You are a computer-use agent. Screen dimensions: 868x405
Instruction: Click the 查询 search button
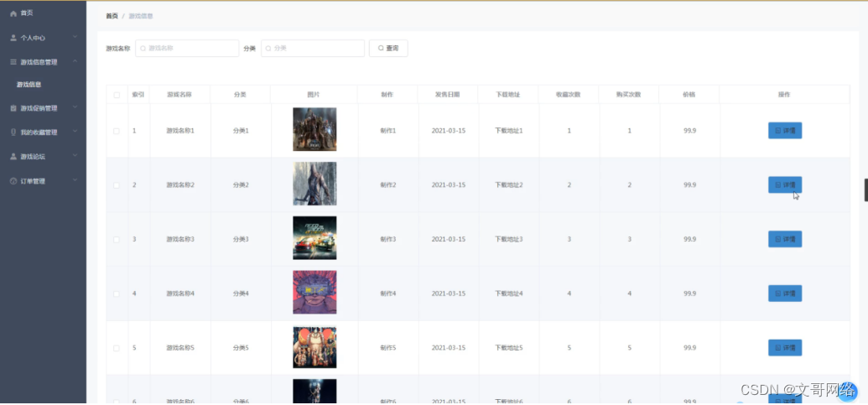tap(388, 48)
